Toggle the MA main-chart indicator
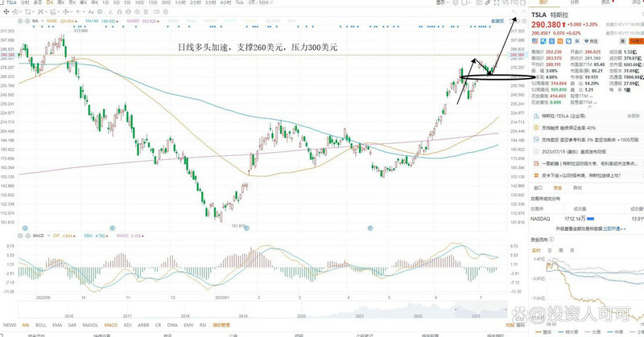 tap(26, 324)
